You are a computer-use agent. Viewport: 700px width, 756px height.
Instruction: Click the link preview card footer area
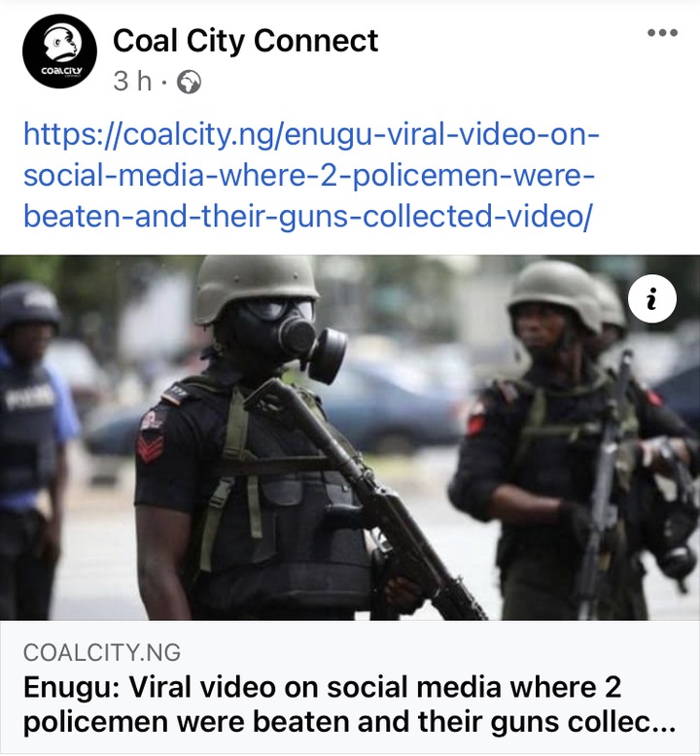(350, 687)
